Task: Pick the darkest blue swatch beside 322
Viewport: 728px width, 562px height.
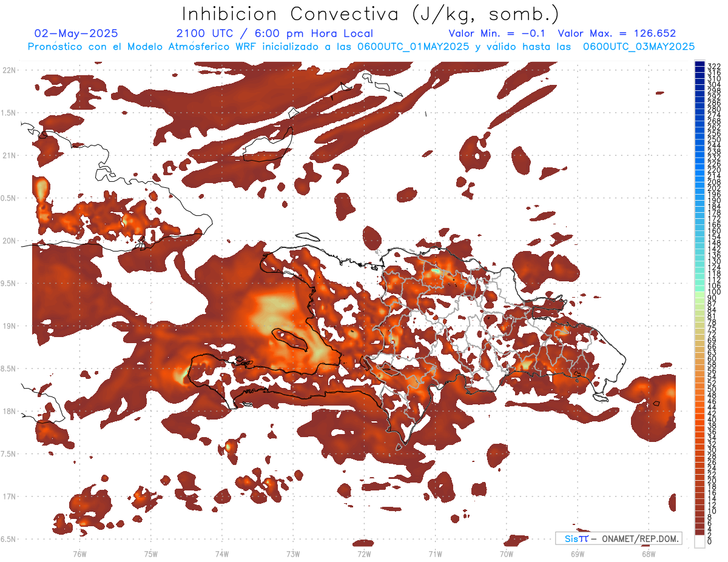Action: (699, 64)
